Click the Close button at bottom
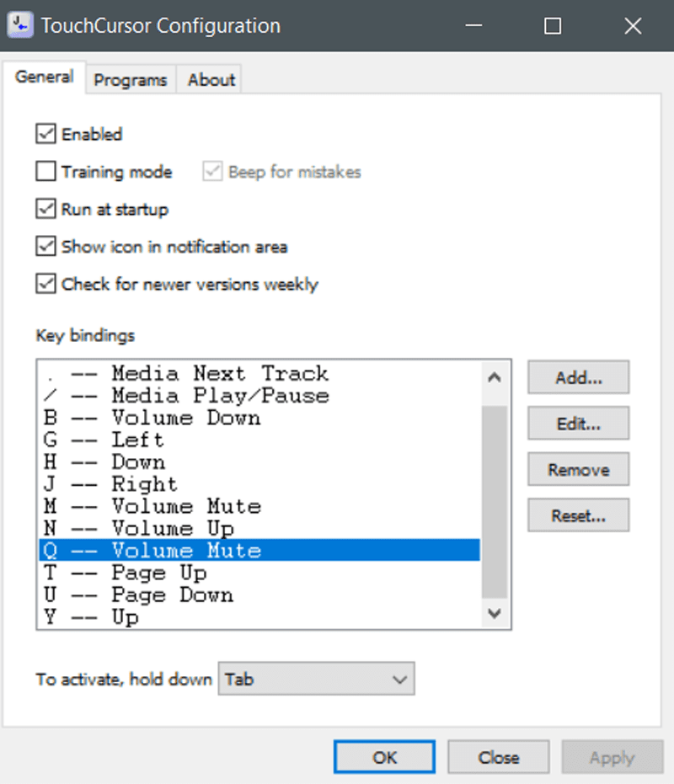The image size is (674, 784). (x=499, y=757)
